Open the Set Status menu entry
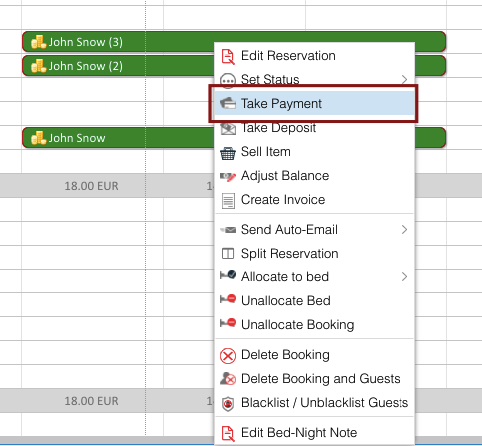Viewport: 482px width, 446px height. tap(314, 80)
